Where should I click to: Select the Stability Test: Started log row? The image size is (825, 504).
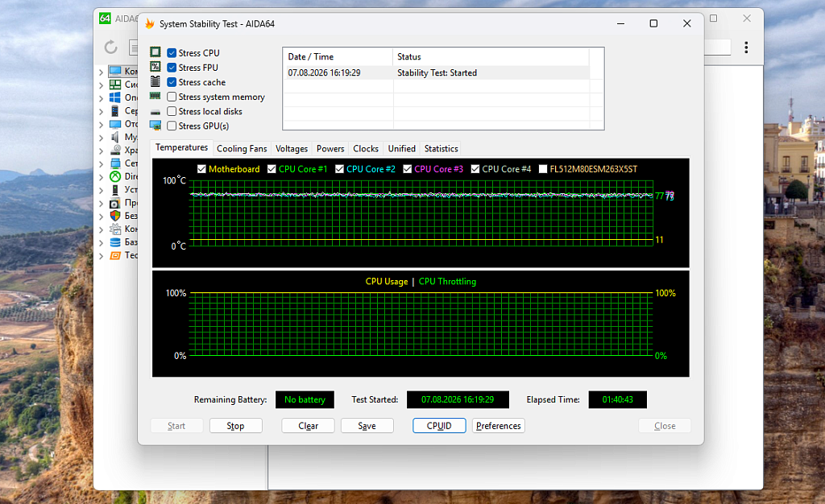[x=436, y=72]
